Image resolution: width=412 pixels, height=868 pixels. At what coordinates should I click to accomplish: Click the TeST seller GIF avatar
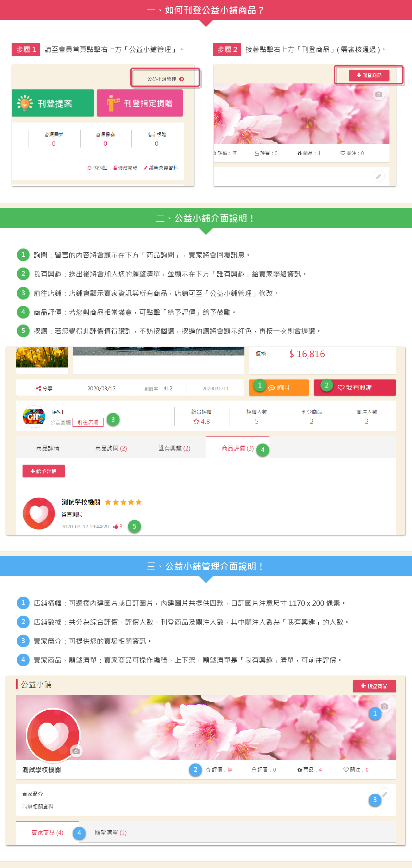[34, 417]
